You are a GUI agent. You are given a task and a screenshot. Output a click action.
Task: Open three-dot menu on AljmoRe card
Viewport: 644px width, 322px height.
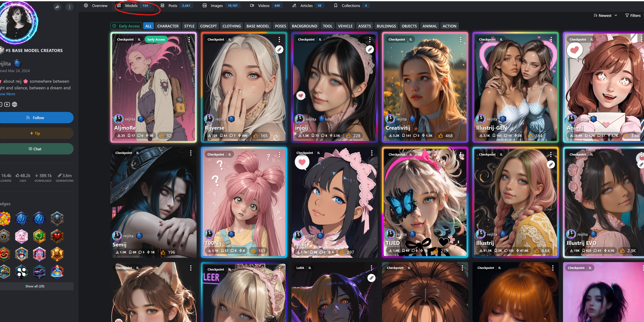pyautogui.click(x=189, y=39)
